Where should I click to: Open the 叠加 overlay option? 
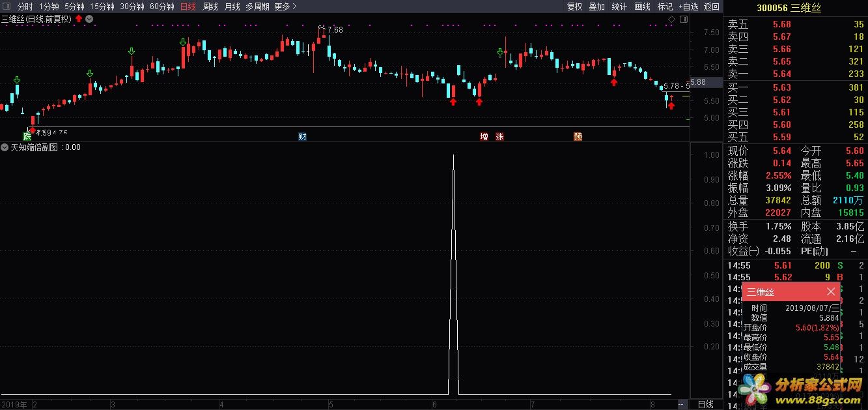pyautogui.click(x=596, y=7)
